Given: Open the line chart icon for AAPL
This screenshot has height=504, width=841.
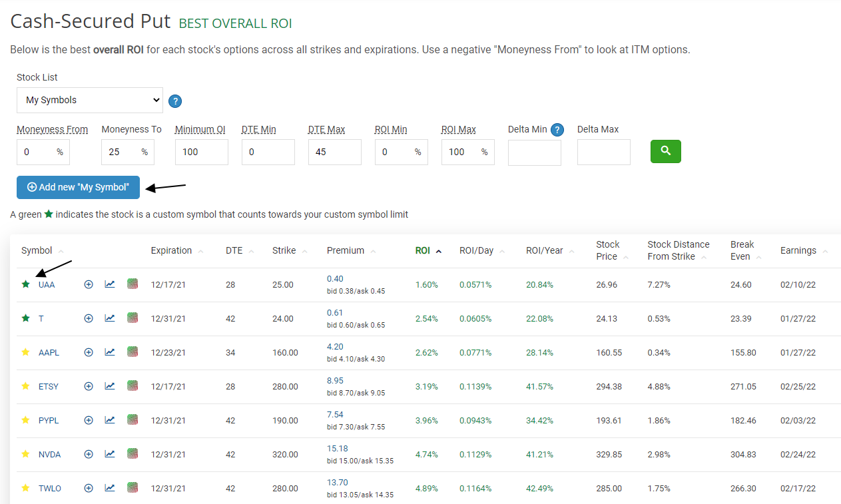Looking at the screenshot, I should point(110,352).
